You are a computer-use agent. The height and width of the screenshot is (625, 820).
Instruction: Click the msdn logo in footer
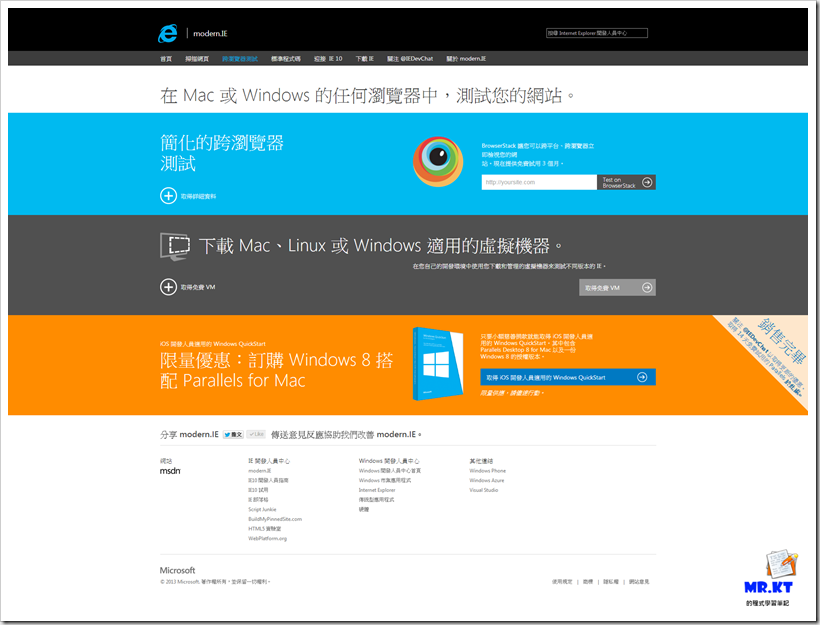tap(170, 471)
